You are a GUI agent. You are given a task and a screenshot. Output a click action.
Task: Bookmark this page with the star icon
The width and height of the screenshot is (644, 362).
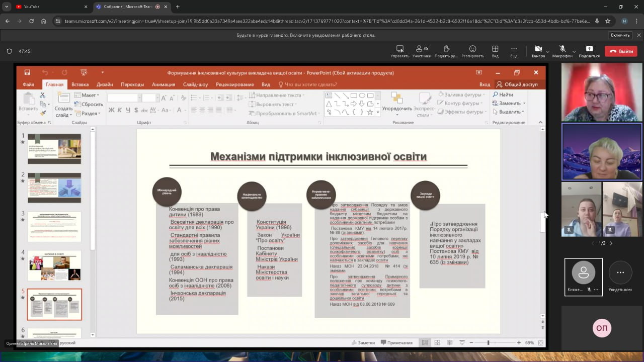608,21
